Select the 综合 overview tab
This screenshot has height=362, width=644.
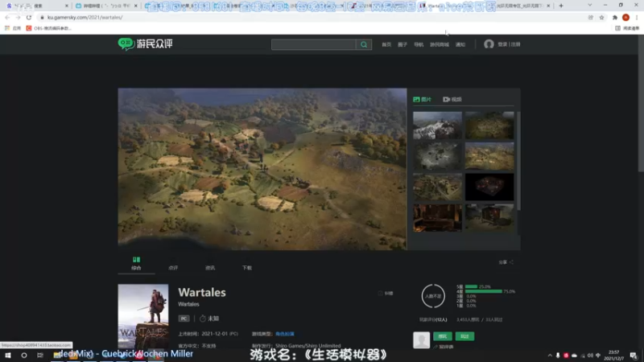point(136,264)
